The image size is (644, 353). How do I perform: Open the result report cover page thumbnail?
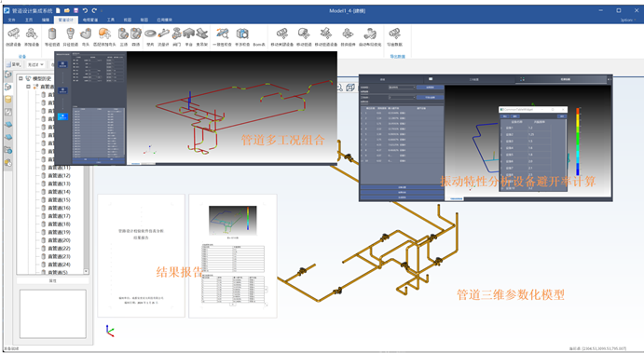pos(141,256)
